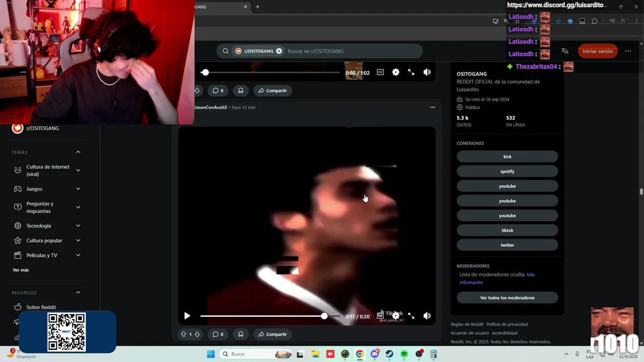Share the upper post with Compartir
Screen dimensions: 644x362
pyautogui.click(x=272, y=90)
